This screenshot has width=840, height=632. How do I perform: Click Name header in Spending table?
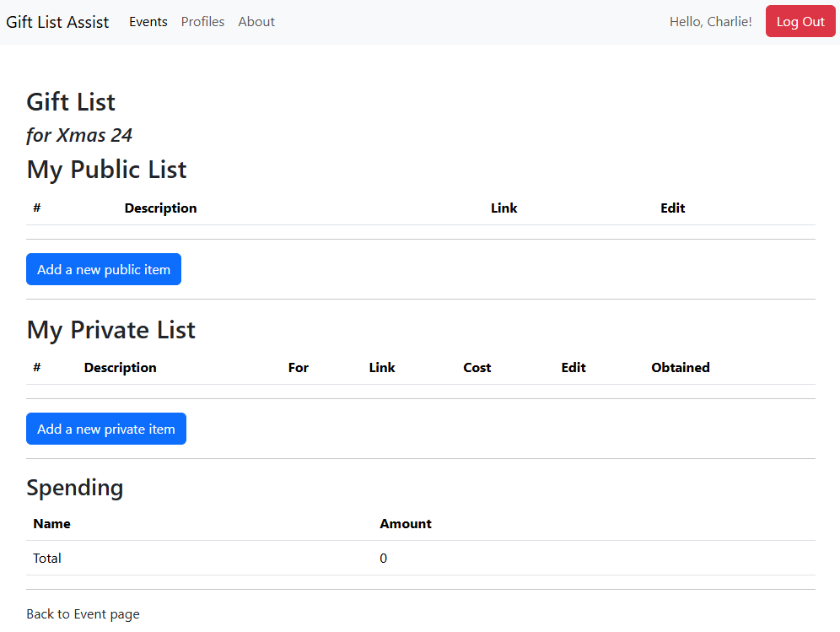coord(51,524)
